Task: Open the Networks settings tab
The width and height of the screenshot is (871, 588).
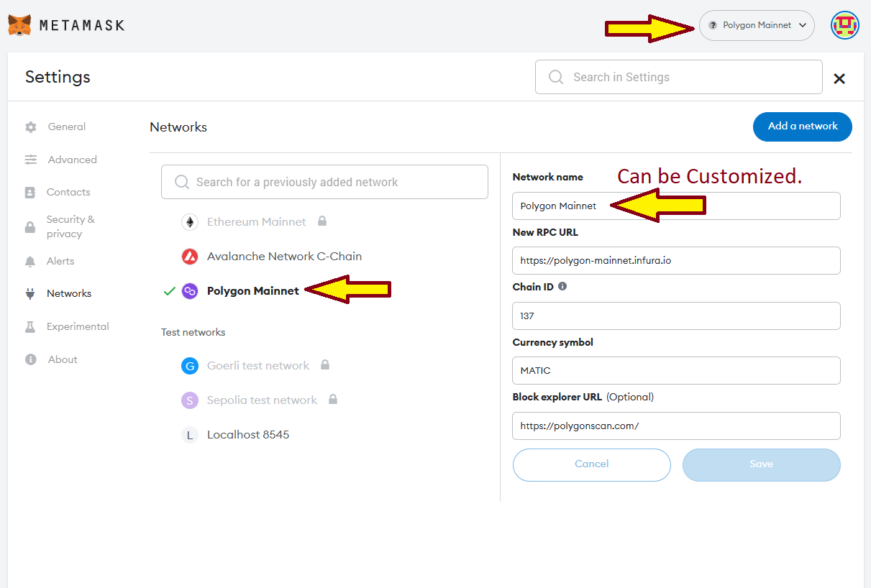Action: coord(69,293)
